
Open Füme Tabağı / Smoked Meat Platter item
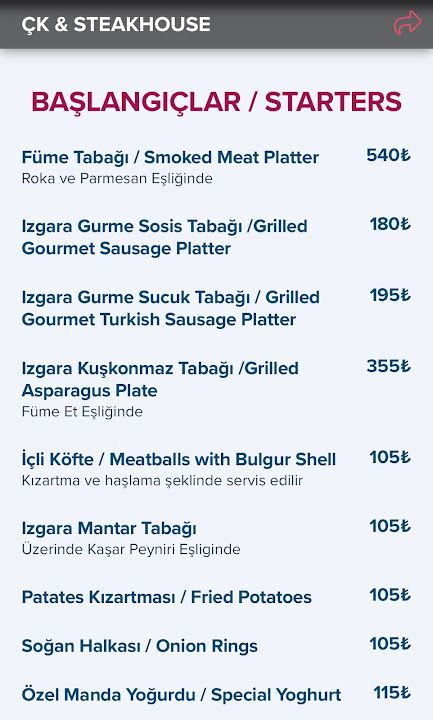click(170, 158)
